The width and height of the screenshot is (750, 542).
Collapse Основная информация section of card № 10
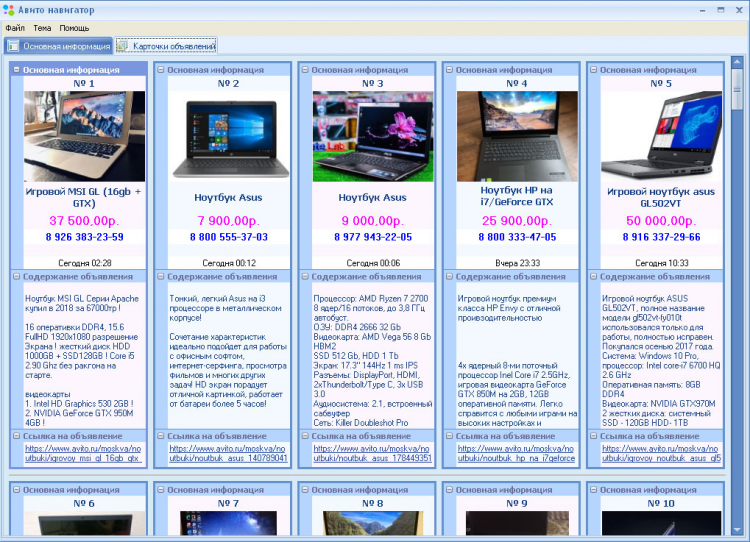594,489
